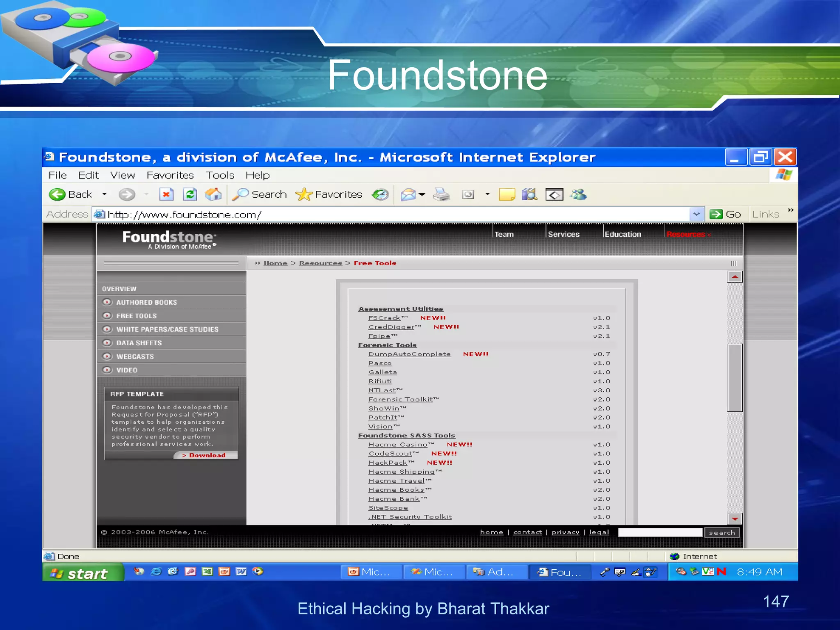Click the Refresh page icon
The width and height of the screenshot is (840, 630).
click(x=190, y=194)
